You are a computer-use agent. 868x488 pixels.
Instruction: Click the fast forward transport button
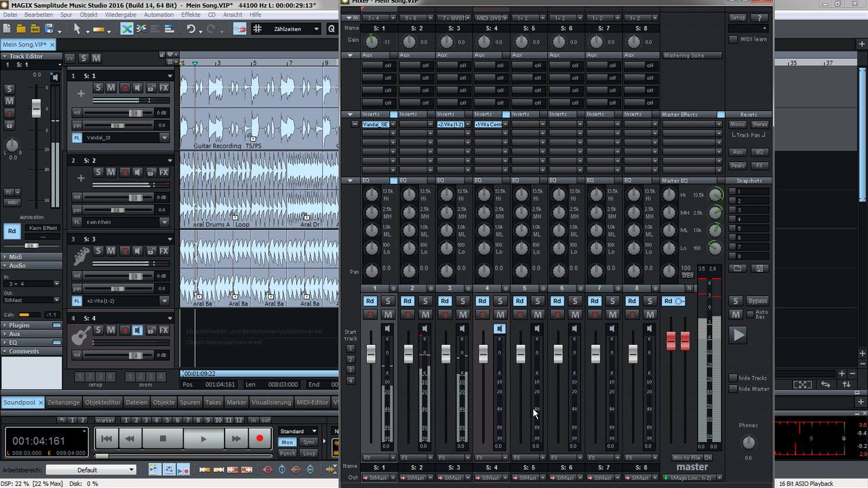(x=235, y=439)
